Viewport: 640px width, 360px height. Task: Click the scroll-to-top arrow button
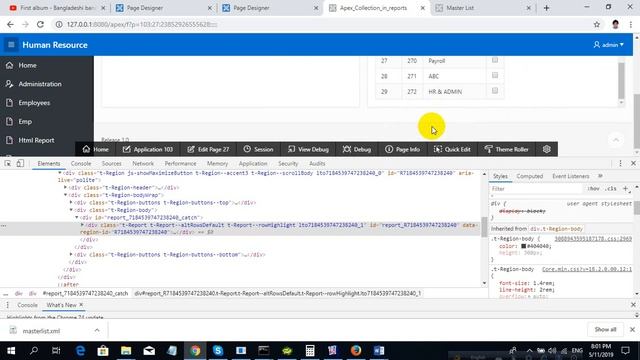tap(616, 140)
